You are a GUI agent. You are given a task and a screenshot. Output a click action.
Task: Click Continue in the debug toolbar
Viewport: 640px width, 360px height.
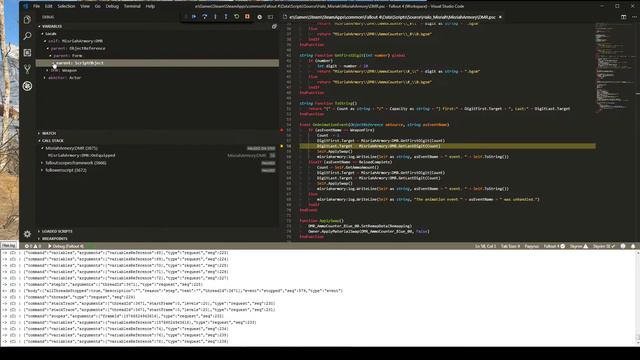pos(194,17)
